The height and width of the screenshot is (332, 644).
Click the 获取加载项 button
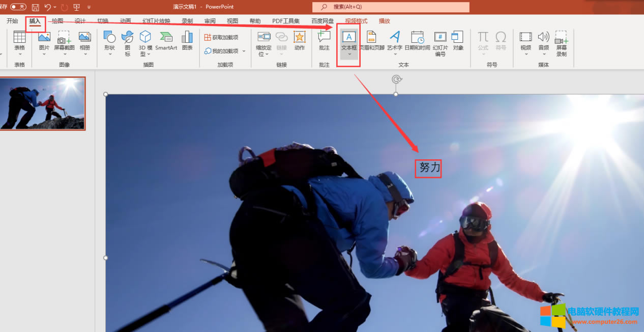(x=221, y=37)
